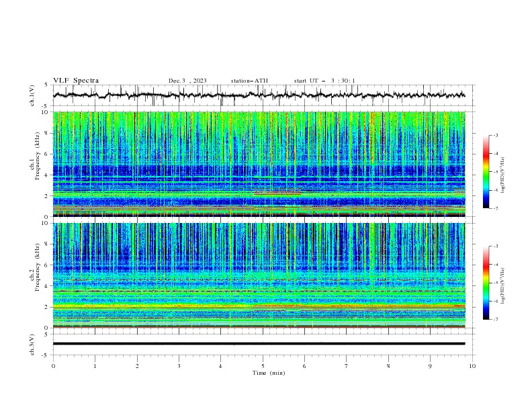Click the "VLF Spectra" plot title
The width and height of the screenshot is (532, 411).
pyautogui.click(x=76, y=81)
